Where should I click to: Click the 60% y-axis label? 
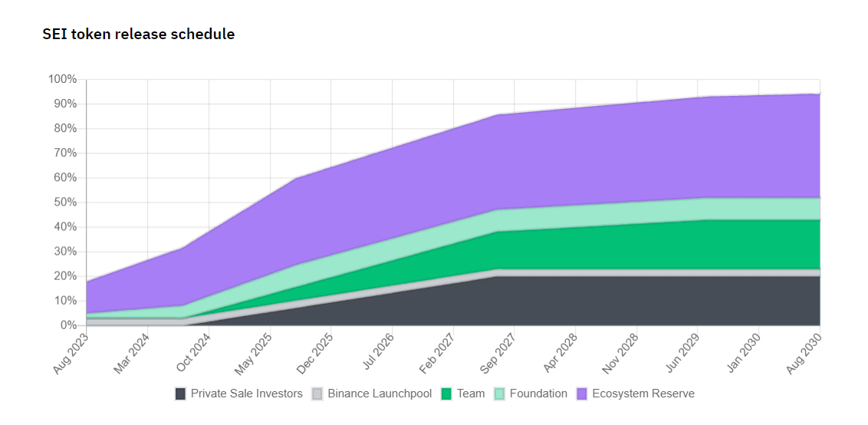pyautogui.click(x=65, y=178)
